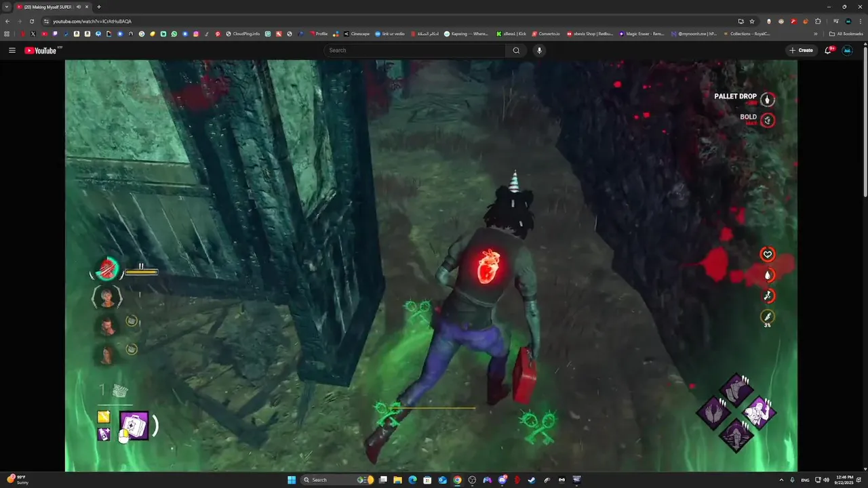This screenshot has width=868, height=488.
Task: Bookmark this page with star icon
Action: pos(752,21)
